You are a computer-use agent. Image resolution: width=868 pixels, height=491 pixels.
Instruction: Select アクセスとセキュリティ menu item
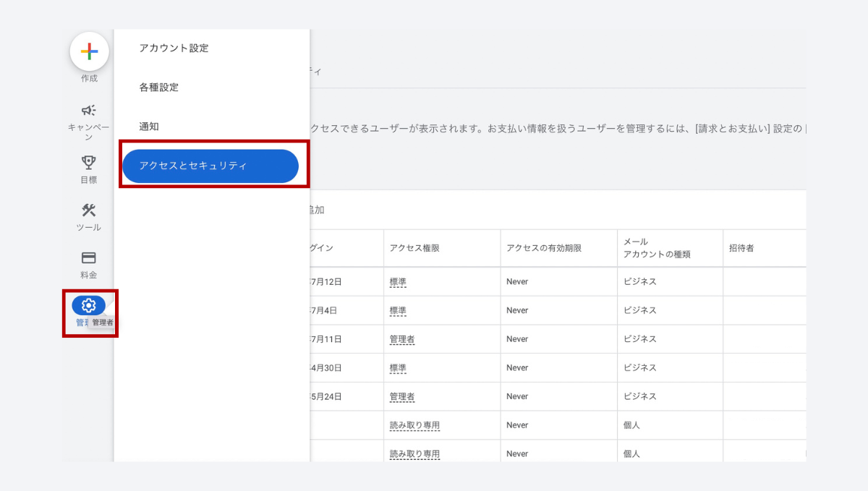tap(210, 166)
